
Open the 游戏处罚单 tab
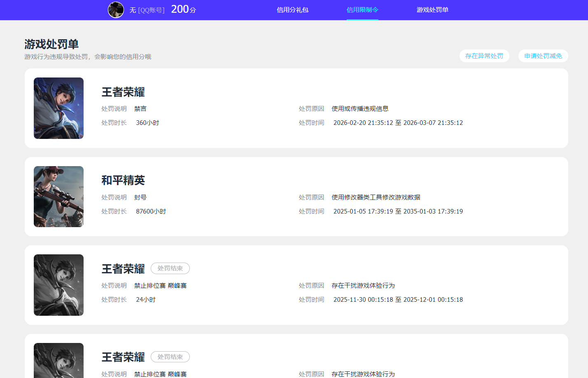coord(432,9)
